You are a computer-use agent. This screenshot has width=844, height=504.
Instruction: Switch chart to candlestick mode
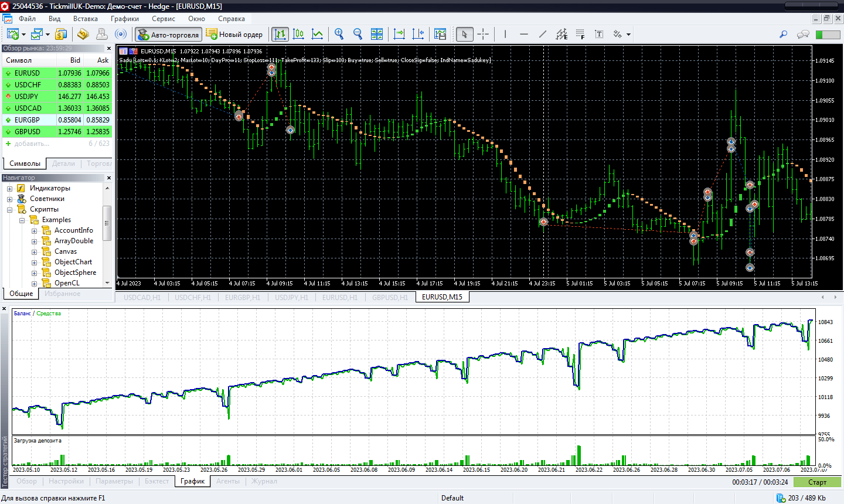coord(298,34)
